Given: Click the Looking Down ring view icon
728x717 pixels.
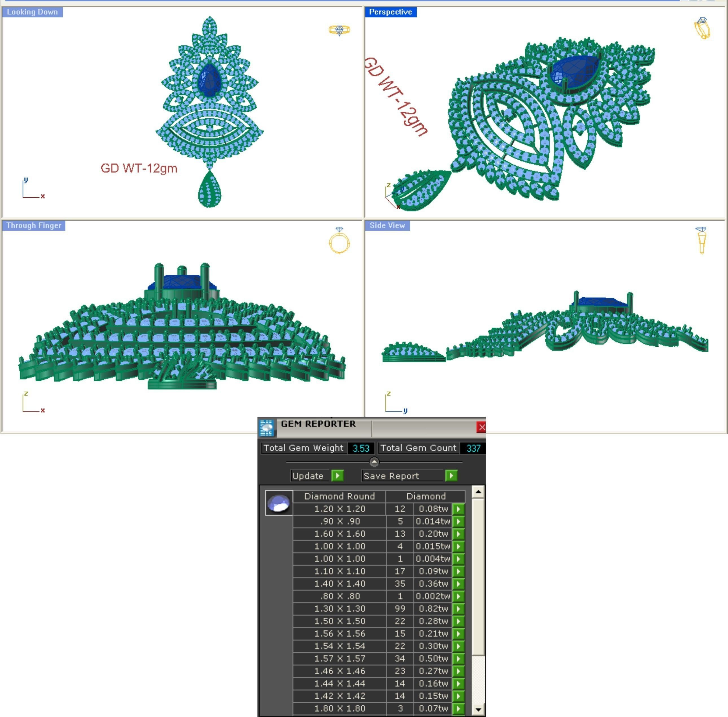Looking at the screenshot, I should point(339,30).
